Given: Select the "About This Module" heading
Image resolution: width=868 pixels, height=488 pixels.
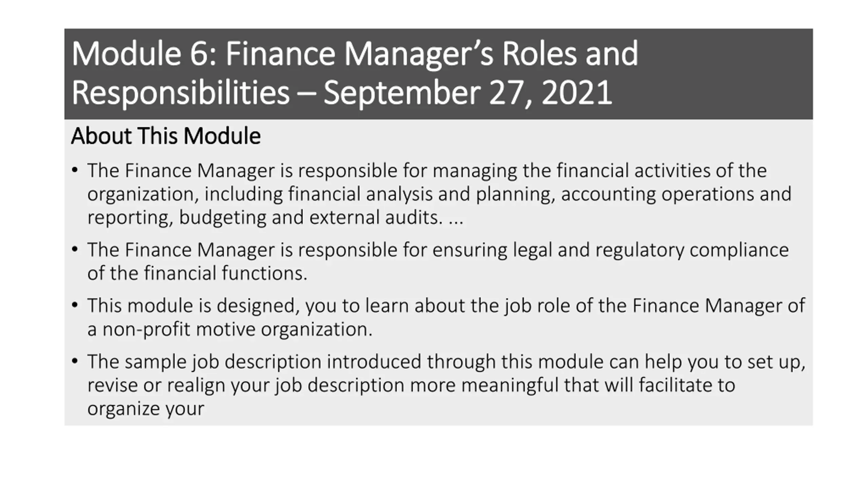Looking at the screenshot, I should click(166, 136).
